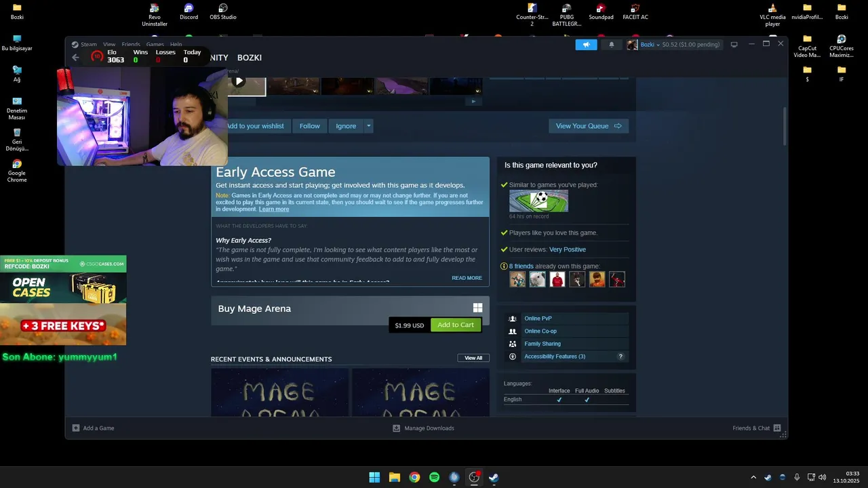
Task: Open the 8 friends link
Action: click(521, 266)
